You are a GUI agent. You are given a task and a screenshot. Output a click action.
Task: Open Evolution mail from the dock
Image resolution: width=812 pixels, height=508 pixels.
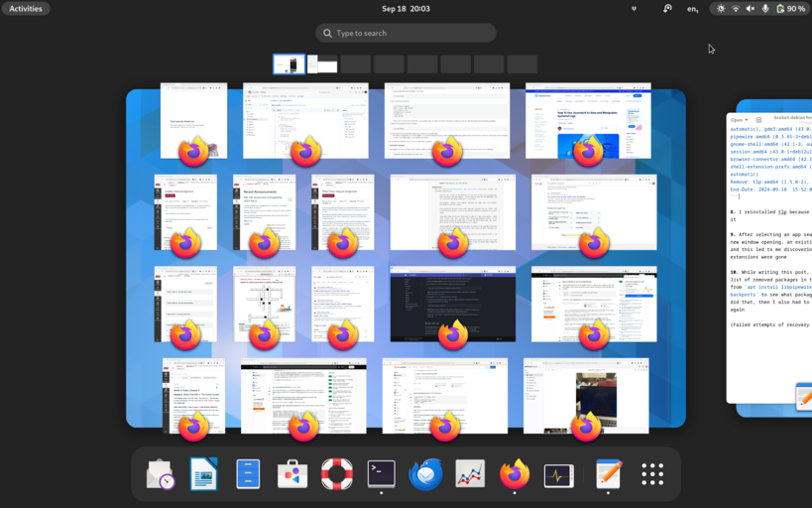(x=160, y=474)
